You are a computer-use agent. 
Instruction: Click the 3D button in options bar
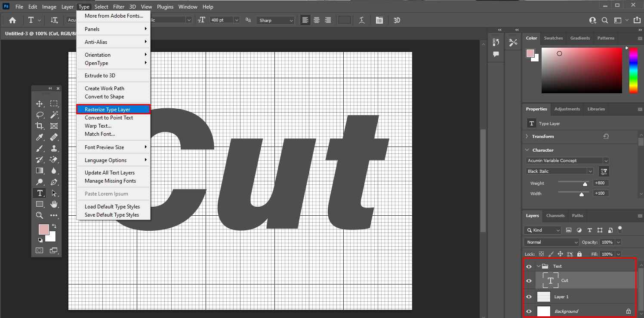[x=396, y=20]
